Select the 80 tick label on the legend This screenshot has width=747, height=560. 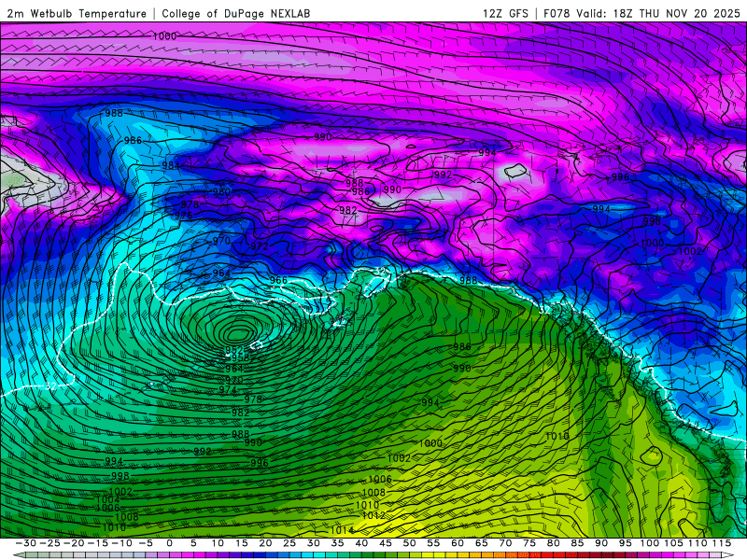pos(553,543)
